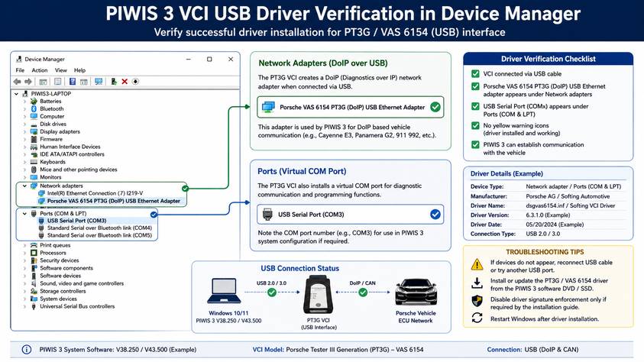This screenshot has height=362, width=644.
Task: Open the View menu
Action: tap(61, 70)
